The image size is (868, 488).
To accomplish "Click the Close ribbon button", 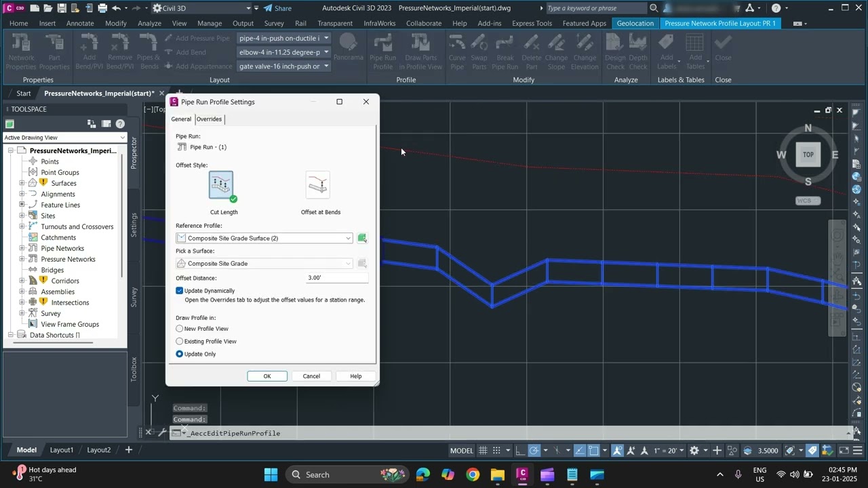I will pos(723,48).
